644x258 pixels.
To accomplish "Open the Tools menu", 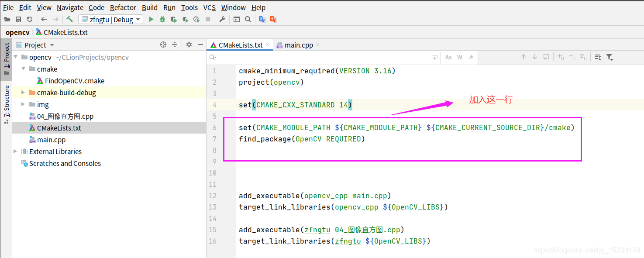I will coord(189,7).
